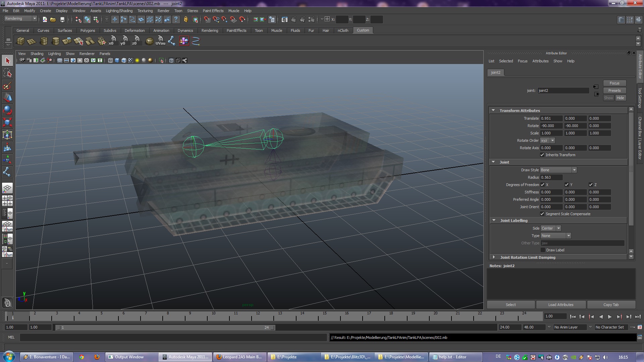Open the Deformation shelf tab
This screenshot has height=362, width=644.
click(135, 31)
